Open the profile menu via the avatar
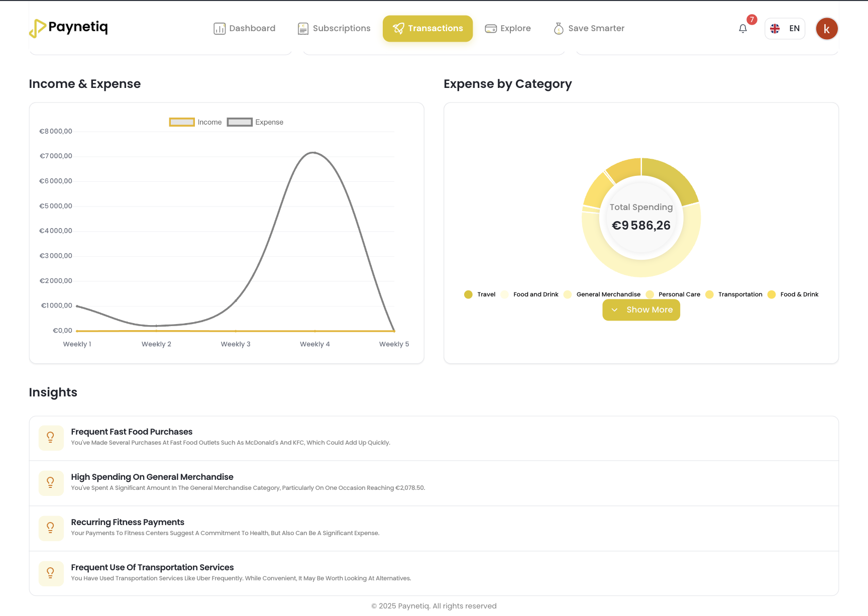 point(826,29)
